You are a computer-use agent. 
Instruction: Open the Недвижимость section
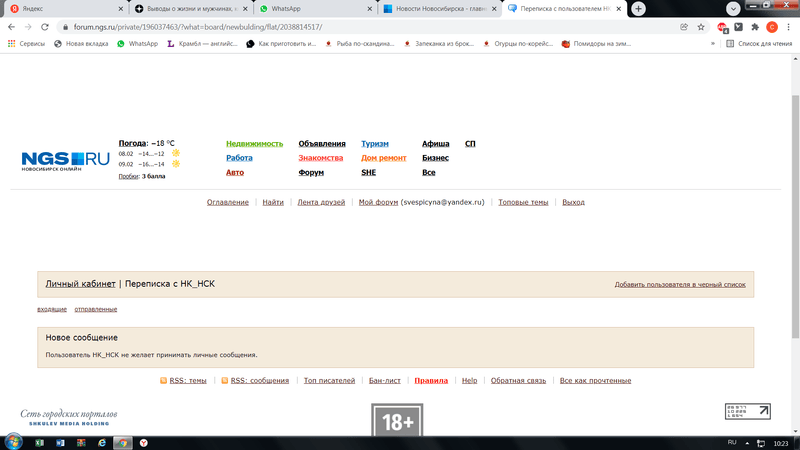click(x=255, y=144)
